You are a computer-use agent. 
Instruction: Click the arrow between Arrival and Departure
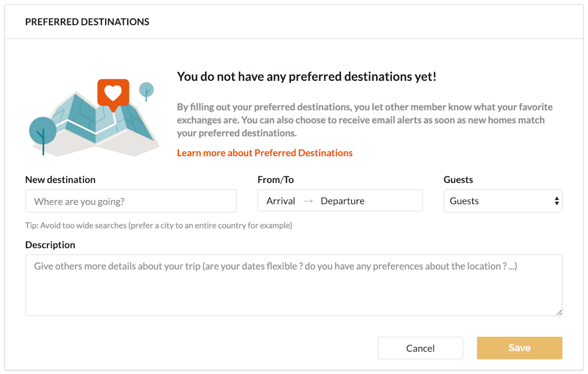tap(308, 201)
